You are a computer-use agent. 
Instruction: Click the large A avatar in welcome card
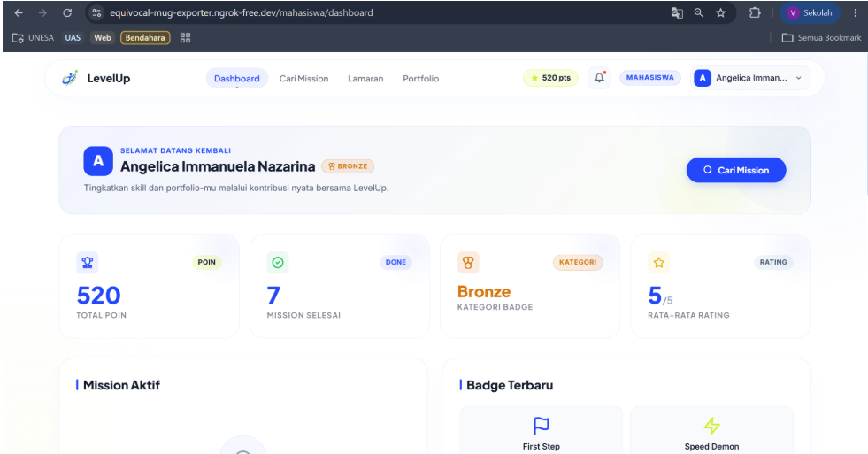(98, 161)
